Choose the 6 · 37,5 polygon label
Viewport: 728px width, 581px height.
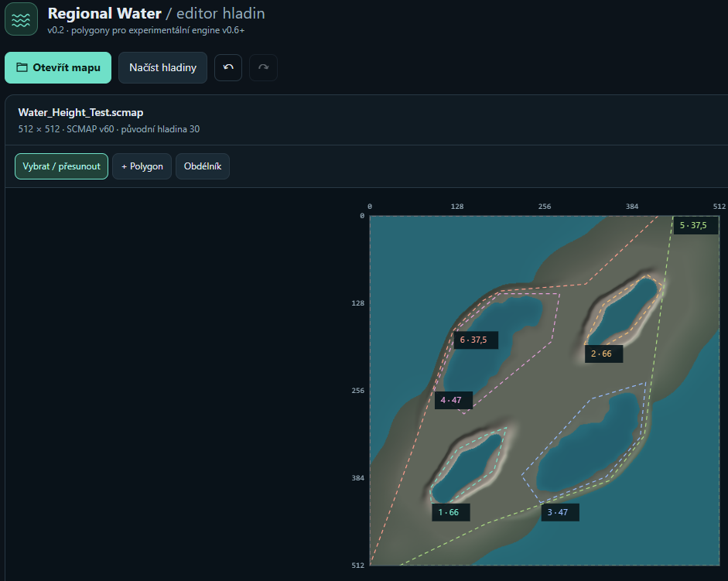coord(476,340)
